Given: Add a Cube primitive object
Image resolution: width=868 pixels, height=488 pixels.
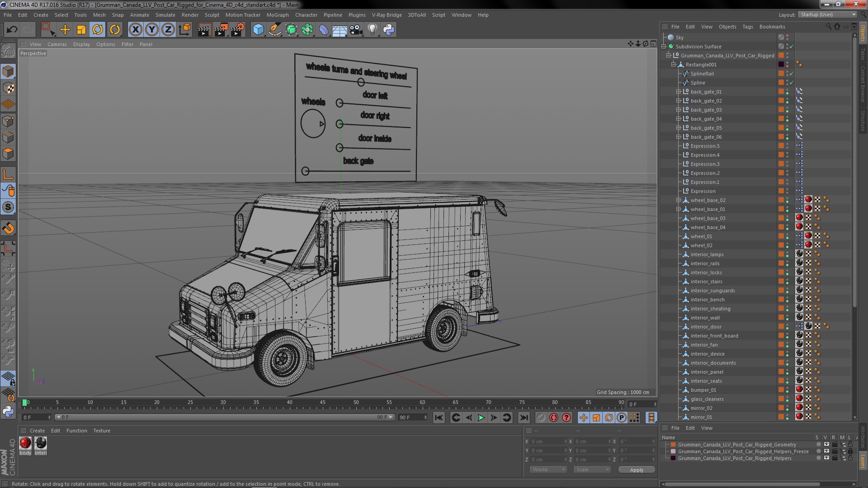Looking at the screenshot, I should (258, 30).
